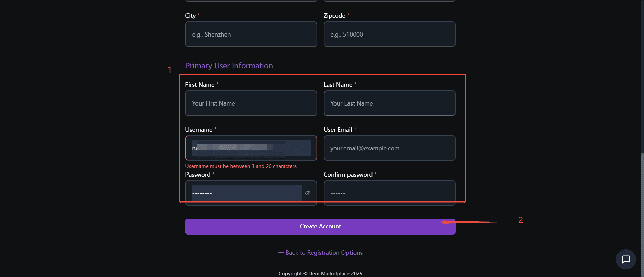Click the Primary User Information heading
The image size is (644, 277).
click(229, 66)
